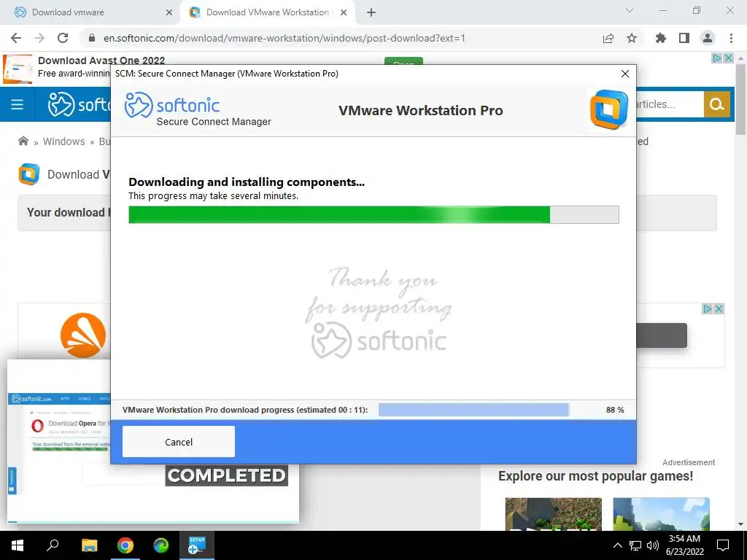Click the orange search button on Softonic
This screenshot has height=560, width=747.
click(x=716, y=104)
